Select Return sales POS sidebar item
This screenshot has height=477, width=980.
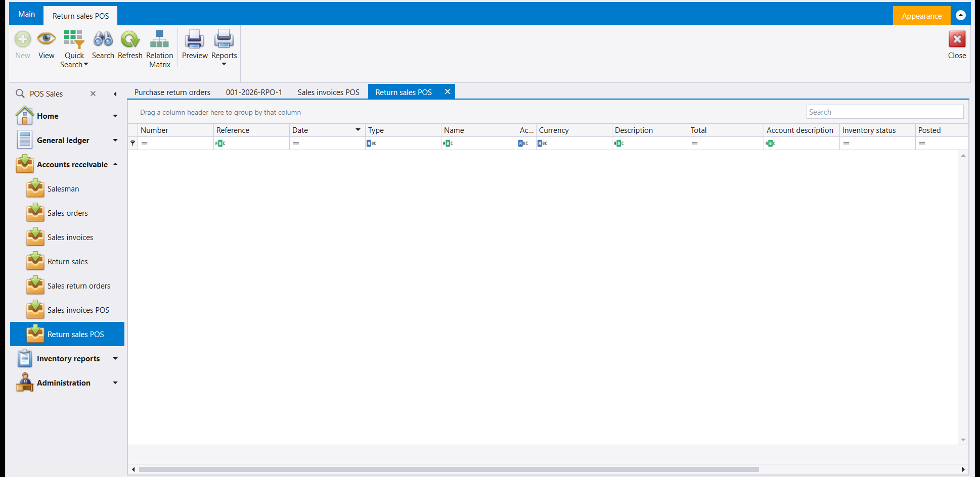(x=67, y=334)
